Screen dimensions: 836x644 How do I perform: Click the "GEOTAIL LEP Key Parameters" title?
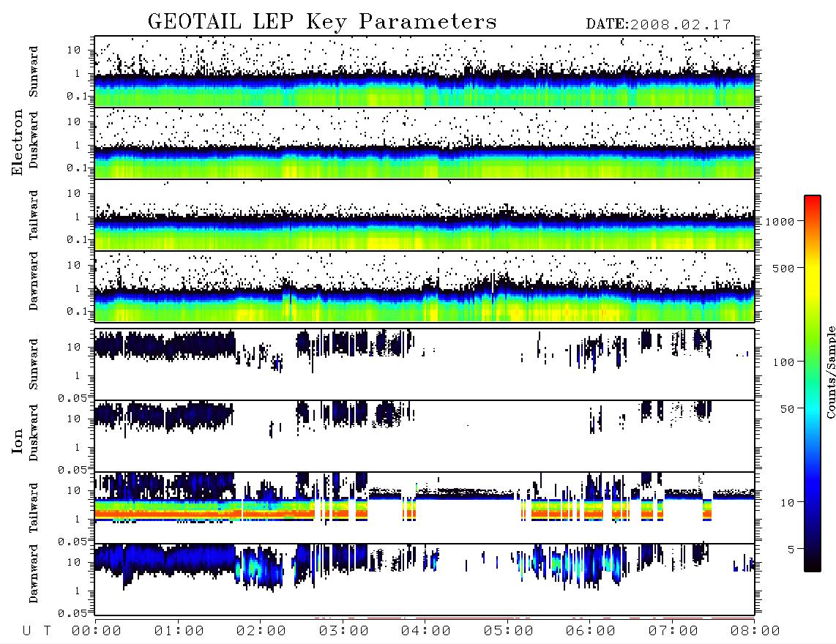click(322, 22)
